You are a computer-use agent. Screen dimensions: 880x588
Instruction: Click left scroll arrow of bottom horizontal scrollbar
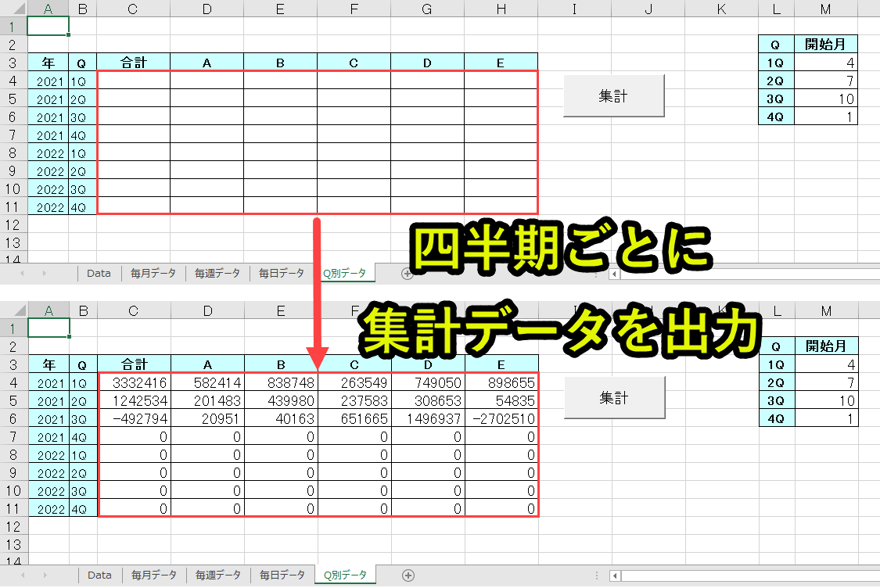pos(616,576)
